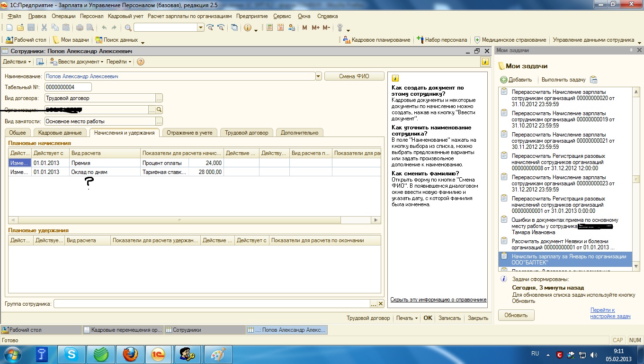The image size is (644, 364).
Task: Select the Оклад по дням row
Action: [89, 172]
